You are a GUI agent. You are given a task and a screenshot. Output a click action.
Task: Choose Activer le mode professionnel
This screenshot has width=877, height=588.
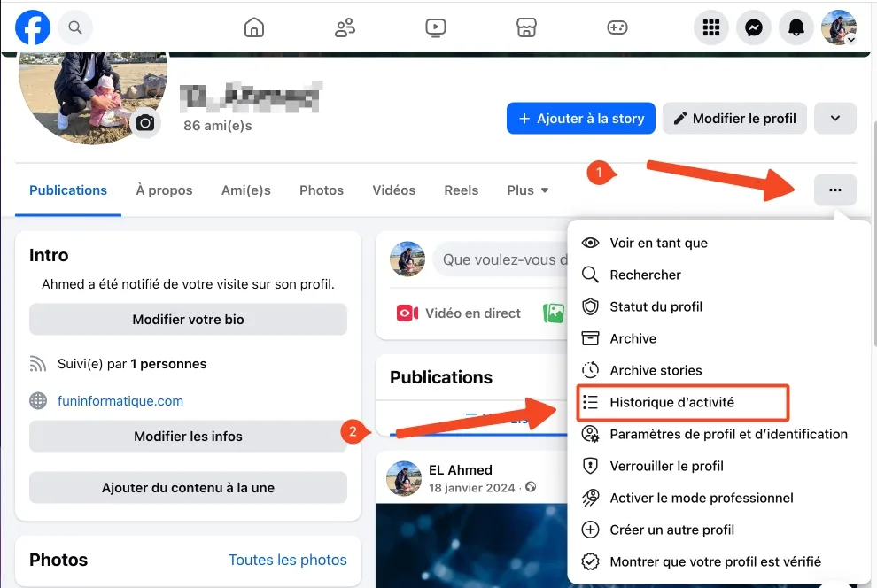718,498
